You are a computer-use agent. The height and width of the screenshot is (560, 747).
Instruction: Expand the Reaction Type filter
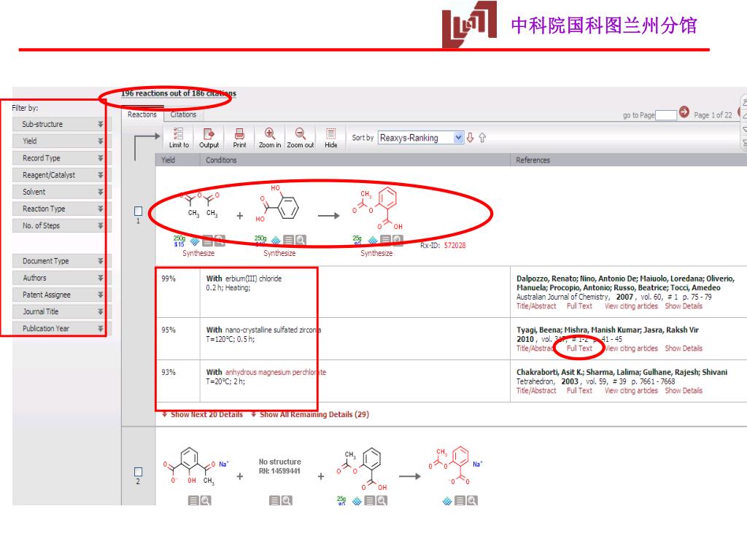tap(62, 209)
